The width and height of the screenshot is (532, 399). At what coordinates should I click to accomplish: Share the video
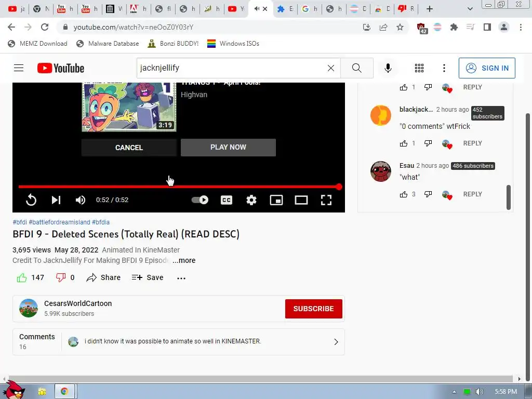coord(103,277)
